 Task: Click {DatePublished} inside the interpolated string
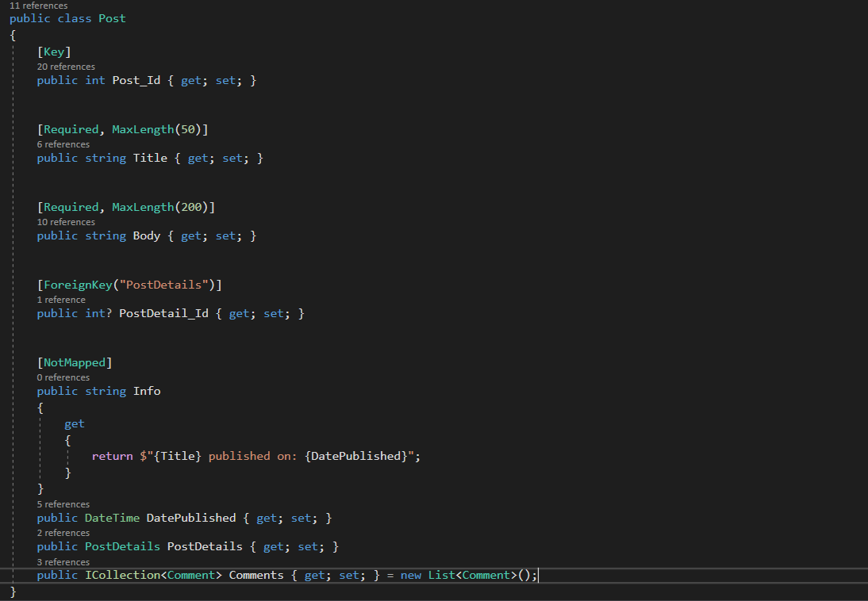click(x=356, y=456)
